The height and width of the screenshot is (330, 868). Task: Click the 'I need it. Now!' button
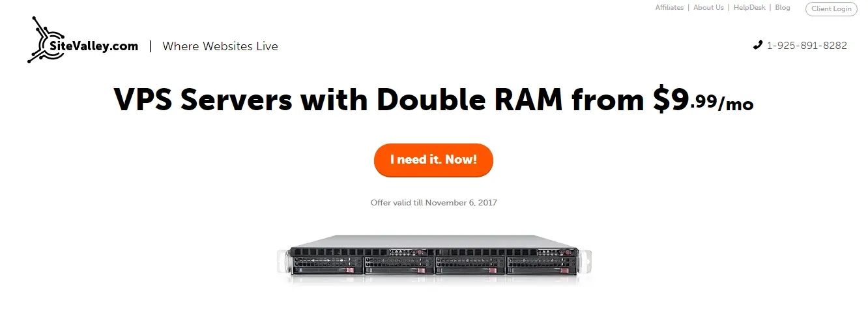pyautogui.click(x=433, y=160)
